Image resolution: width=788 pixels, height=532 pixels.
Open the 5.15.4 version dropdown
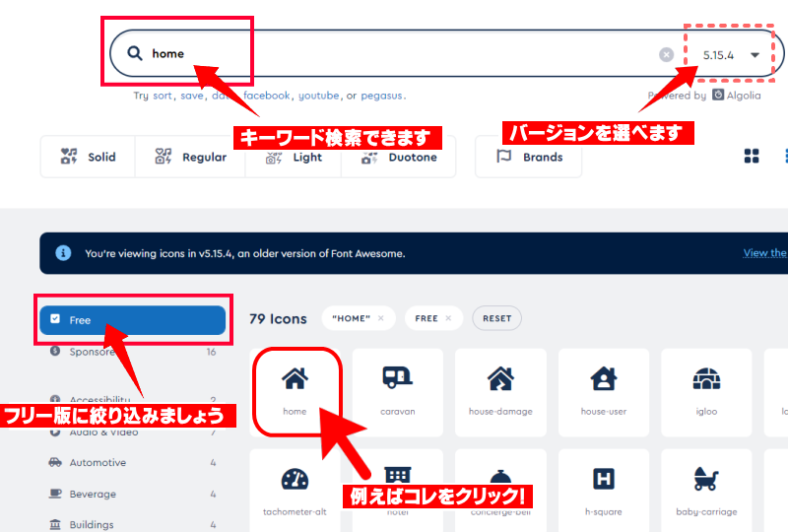(x=731, y=55)
